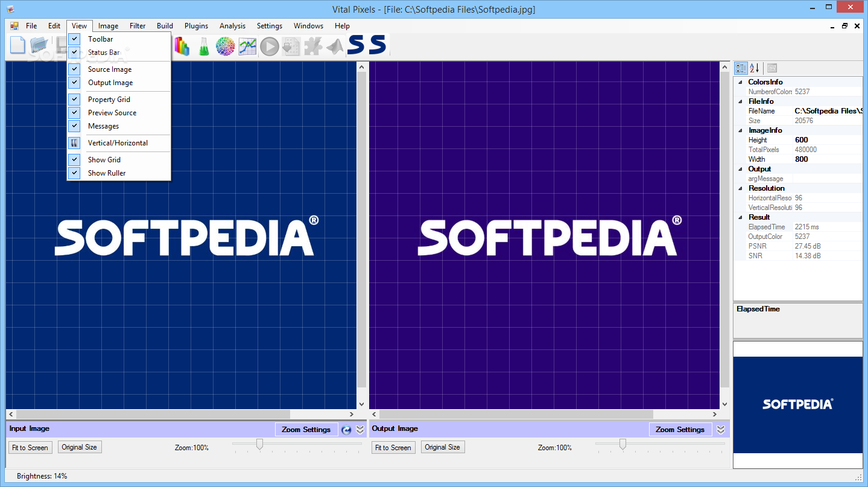
Task: Click the Softpedia preview thumbnail
Action: tap(798, 404)
